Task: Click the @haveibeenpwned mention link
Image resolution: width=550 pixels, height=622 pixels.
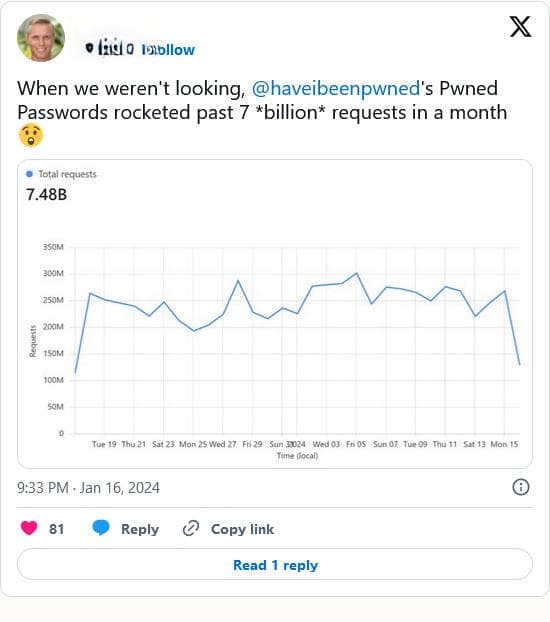Action: tap(336, 88)
